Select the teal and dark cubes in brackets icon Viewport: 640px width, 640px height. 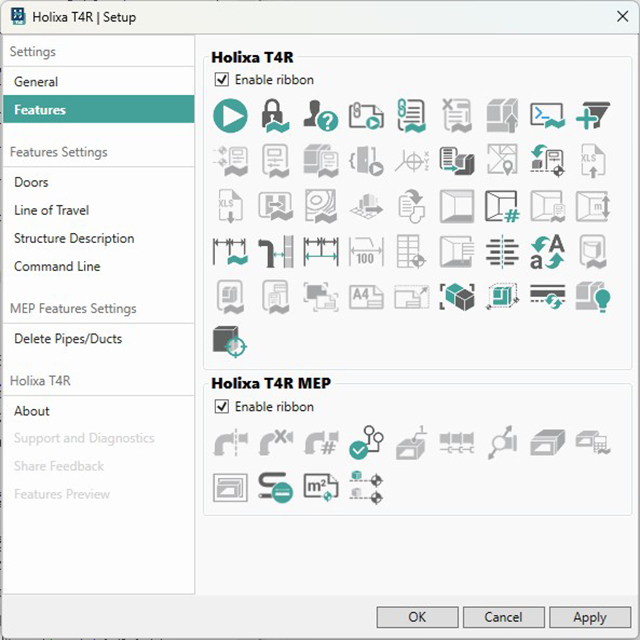click(457, 297)
